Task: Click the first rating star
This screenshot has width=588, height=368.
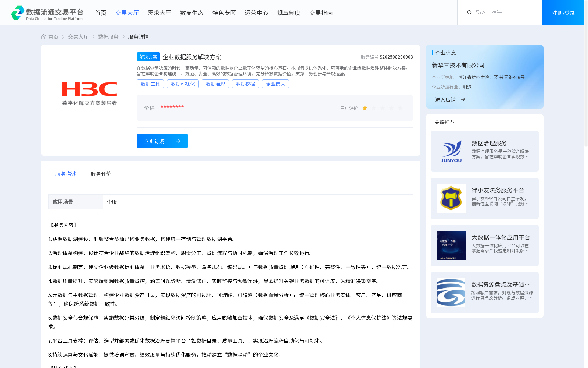Action: (365, 108)
